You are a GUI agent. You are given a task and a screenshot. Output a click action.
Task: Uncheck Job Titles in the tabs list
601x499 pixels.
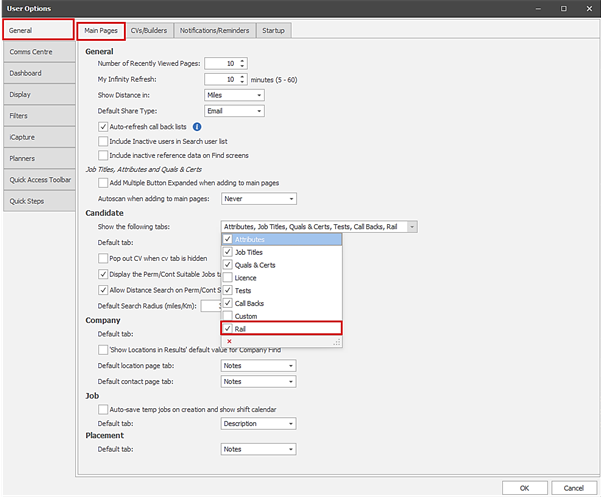(x=228, y=252)
